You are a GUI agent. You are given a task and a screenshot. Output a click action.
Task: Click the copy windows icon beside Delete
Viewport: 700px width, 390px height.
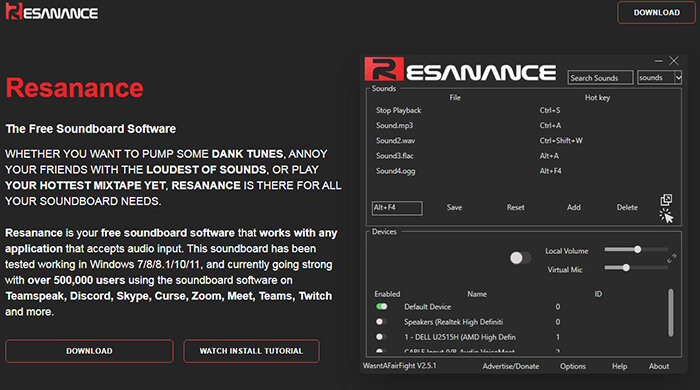(x=666, y=199)
